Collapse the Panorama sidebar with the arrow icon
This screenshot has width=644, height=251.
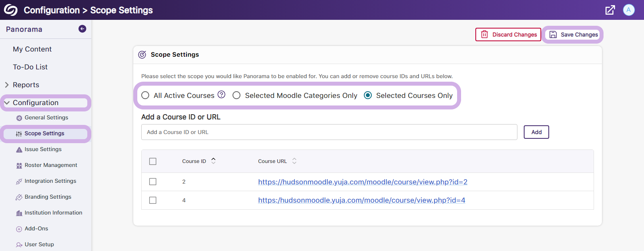[82, 29]
